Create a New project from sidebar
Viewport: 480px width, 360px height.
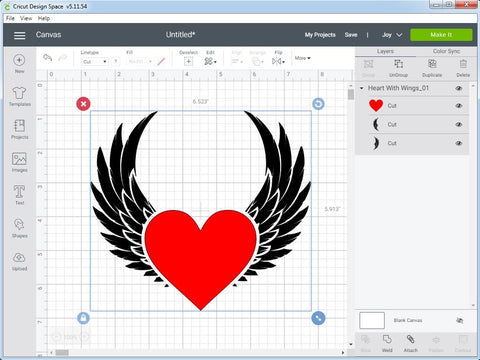19,63
